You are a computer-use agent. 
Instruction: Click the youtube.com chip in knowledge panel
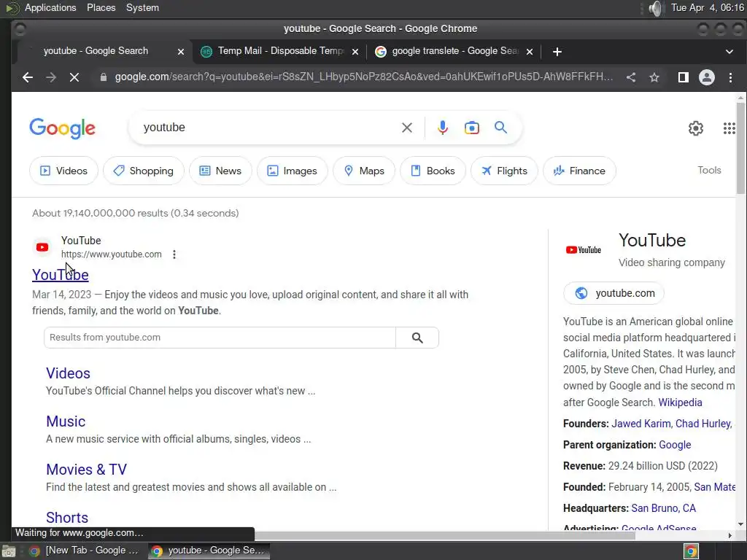pyautogui.click(x=614, y=293)
